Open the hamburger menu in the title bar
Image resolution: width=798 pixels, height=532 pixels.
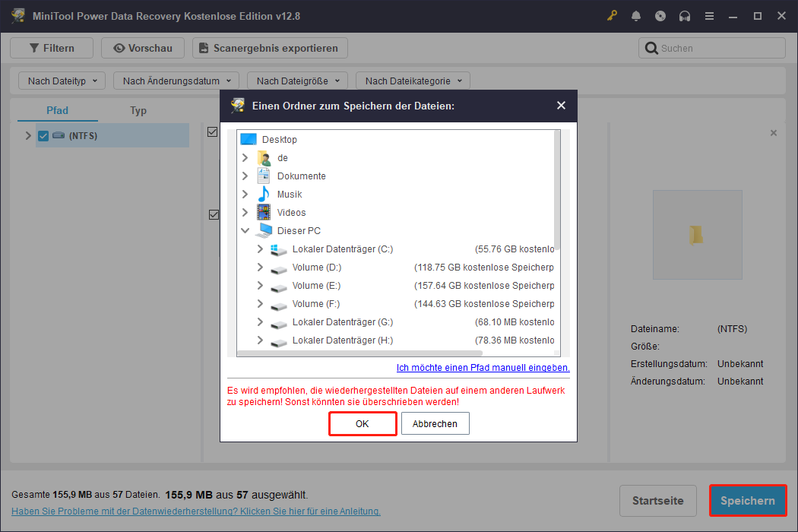click(709, 15)
